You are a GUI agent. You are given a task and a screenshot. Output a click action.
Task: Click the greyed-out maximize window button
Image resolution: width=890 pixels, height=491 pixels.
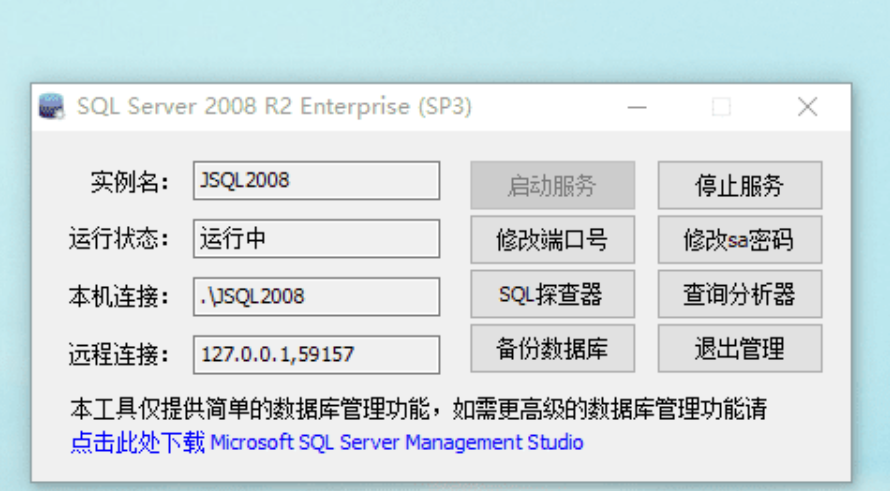pyautogui.click(x=721, y=107)
